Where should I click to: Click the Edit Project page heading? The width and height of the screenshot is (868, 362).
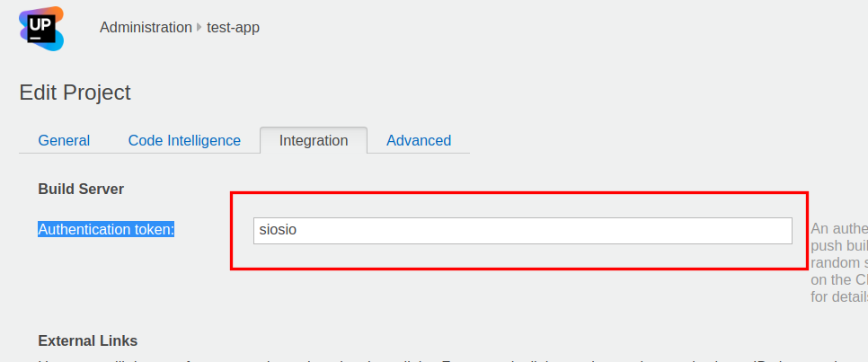75,92
